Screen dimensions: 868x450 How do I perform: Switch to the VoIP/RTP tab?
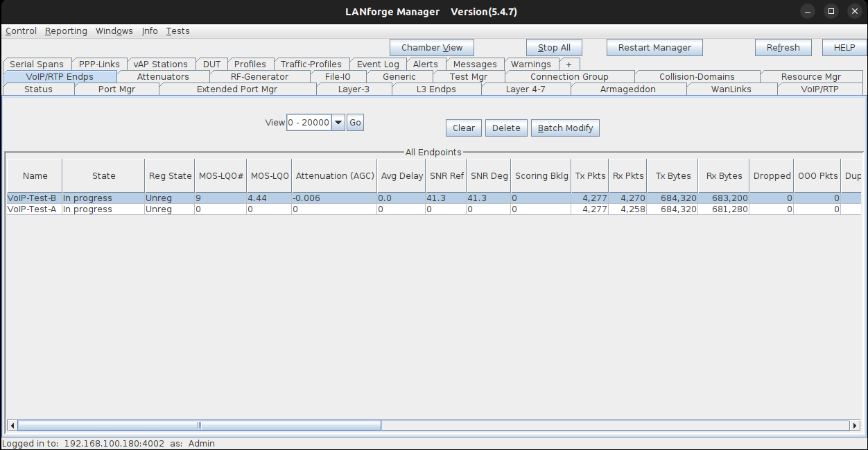point(820,89)
